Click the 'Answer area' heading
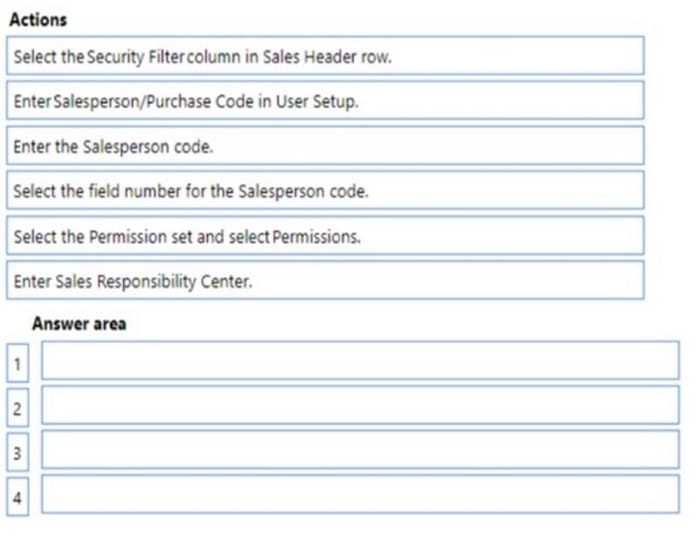Screen dimensions: 700x538 (x=79, y=324)
